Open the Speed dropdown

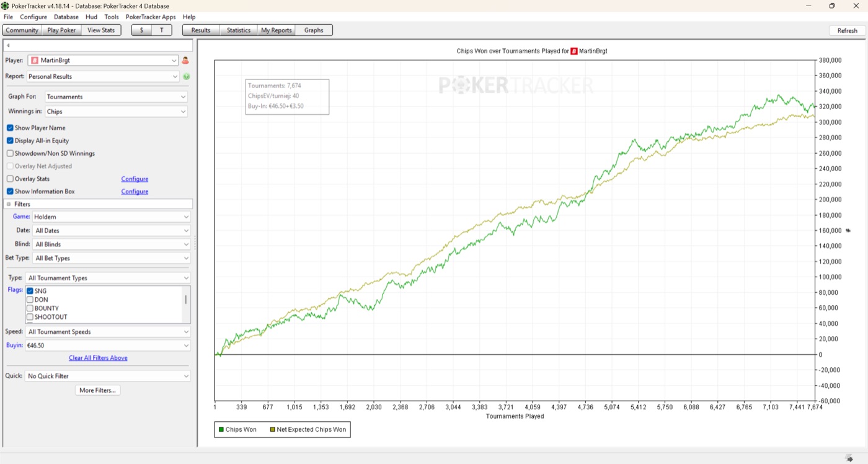pos(108,332)
